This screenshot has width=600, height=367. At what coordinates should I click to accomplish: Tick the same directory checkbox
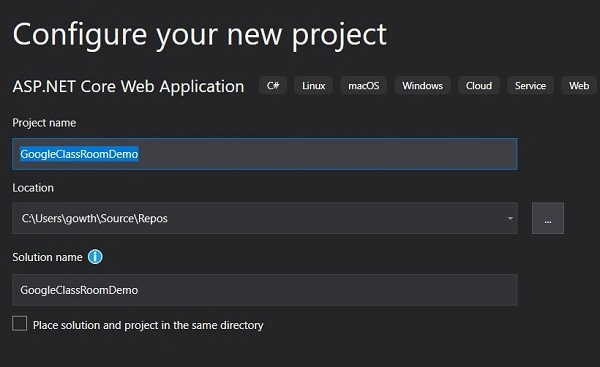pos(20,323)
